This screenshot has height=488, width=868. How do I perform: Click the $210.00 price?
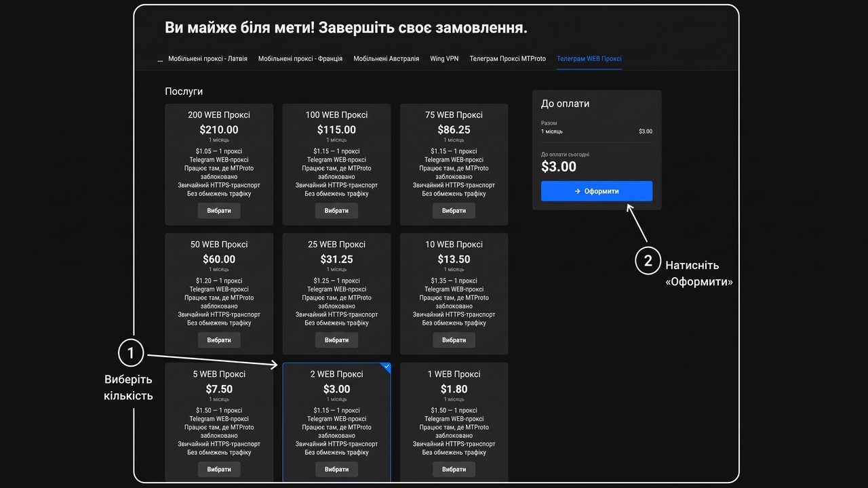219,130
